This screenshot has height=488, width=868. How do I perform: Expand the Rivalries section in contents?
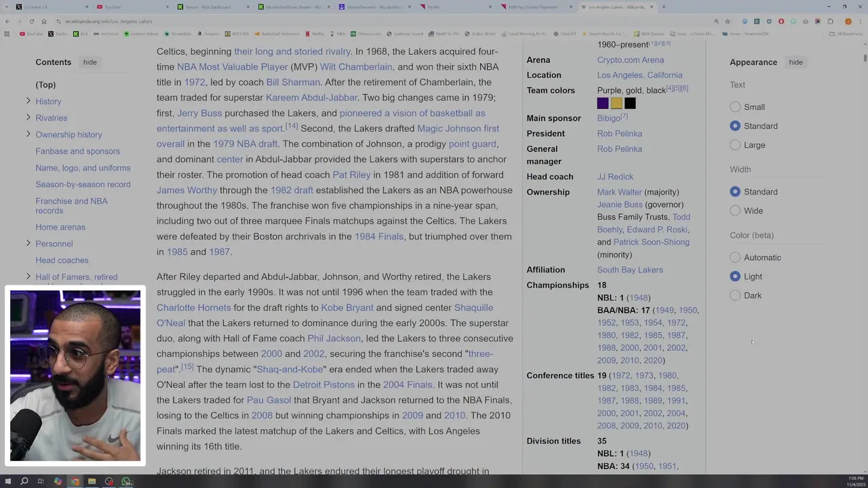[28, 117]
